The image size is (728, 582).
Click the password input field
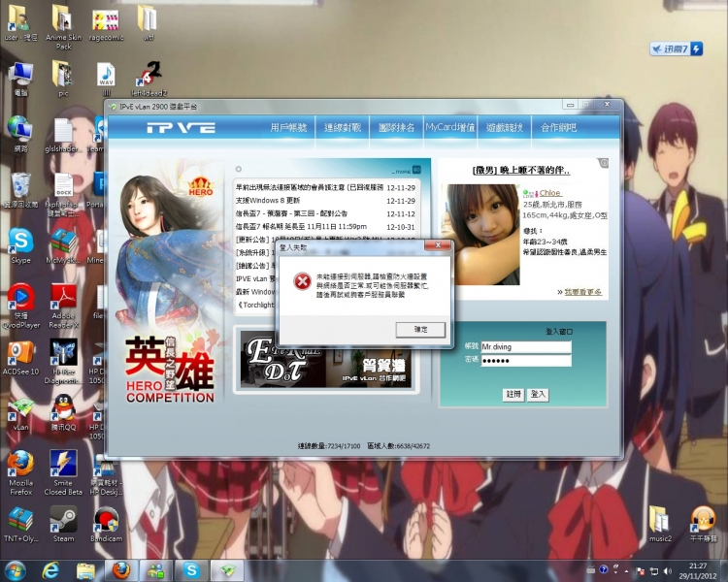526,361
